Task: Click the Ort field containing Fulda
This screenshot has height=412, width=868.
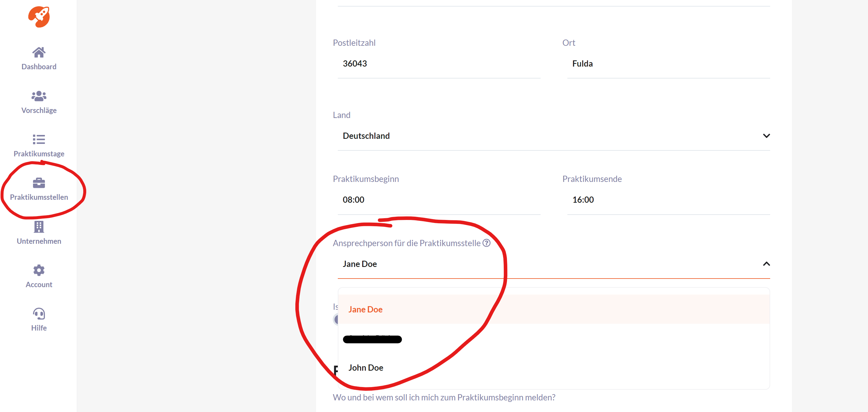Action: point(667,64)
